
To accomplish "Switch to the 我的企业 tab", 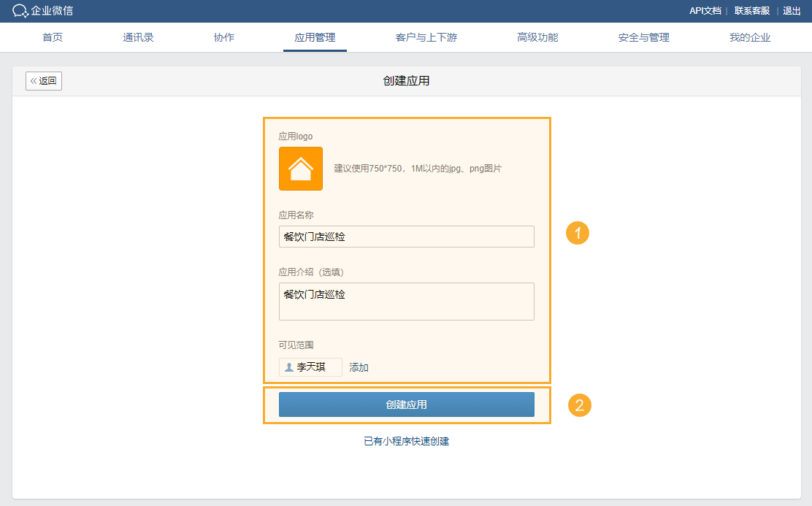I will [x=750, y=37].
